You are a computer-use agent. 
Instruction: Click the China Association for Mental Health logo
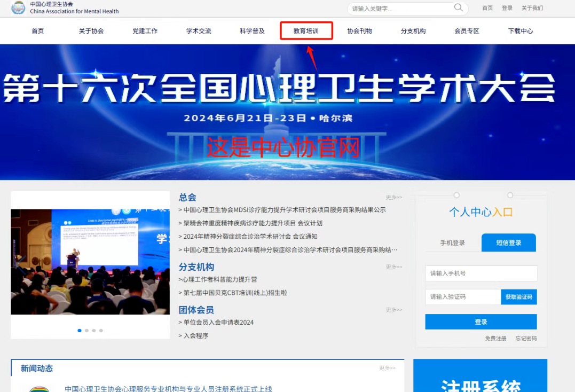point(18,7)
